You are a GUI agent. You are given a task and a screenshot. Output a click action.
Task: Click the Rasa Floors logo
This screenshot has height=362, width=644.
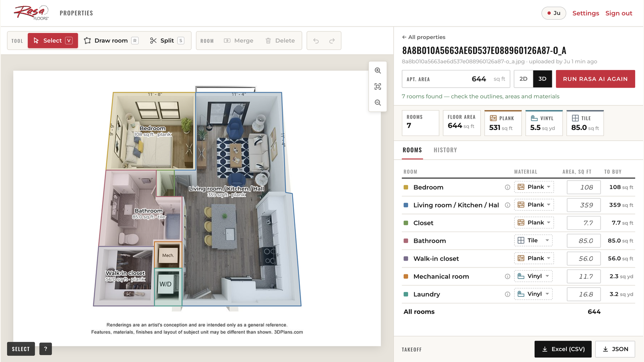(31, 13)
